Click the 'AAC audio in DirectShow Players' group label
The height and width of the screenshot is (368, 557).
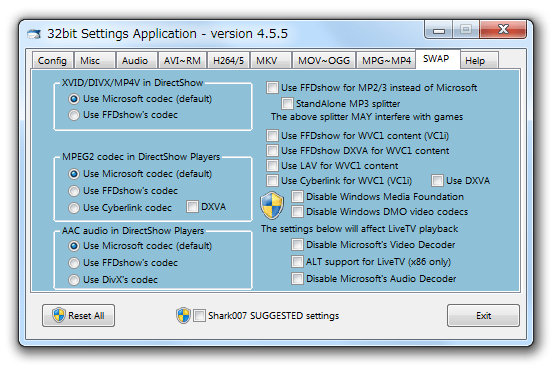pos(133,231)
